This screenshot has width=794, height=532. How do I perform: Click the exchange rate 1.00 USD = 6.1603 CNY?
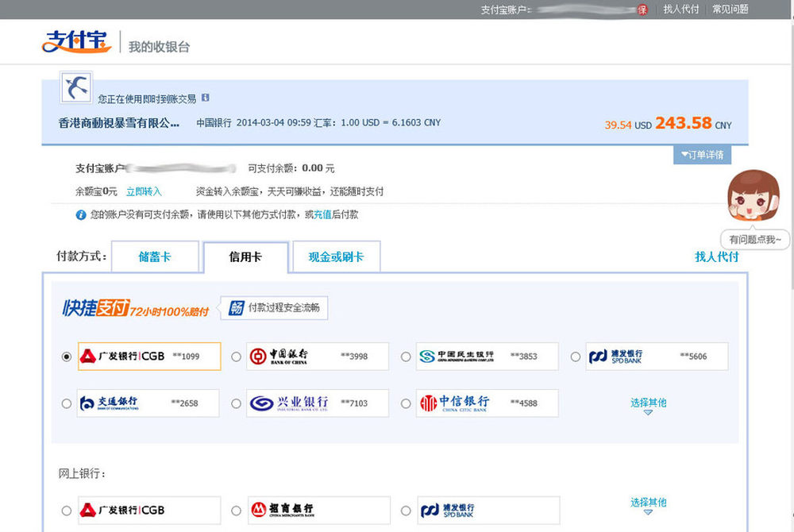tap(391, 122)
